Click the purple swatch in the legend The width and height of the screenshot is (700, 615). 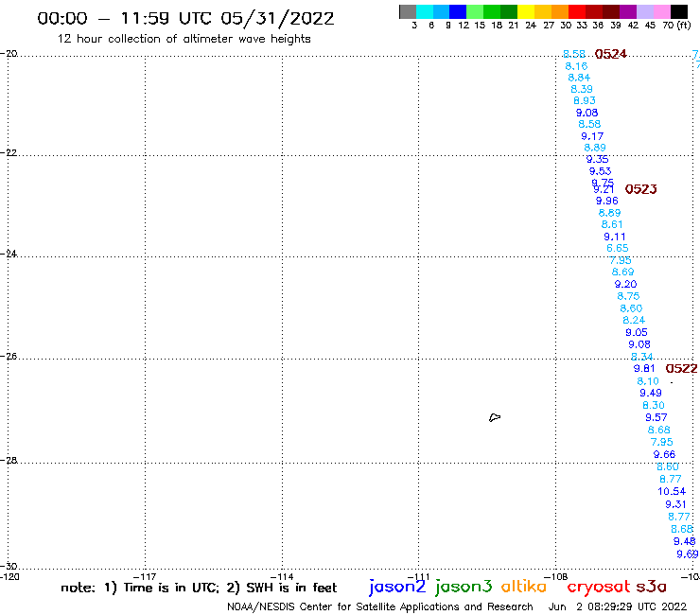628,11
